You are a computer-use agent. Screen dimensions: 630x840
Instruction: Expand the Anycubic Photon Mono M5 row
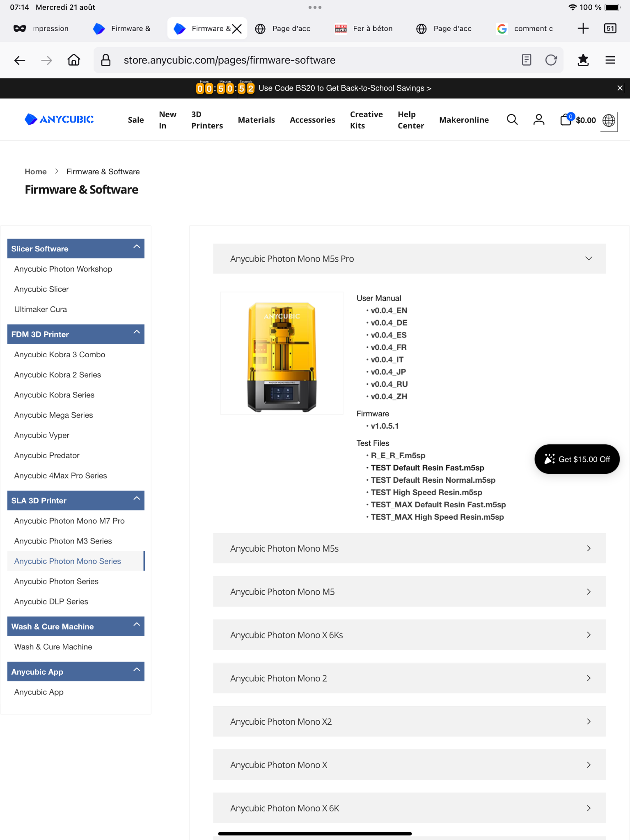pyautogui.click(x=409, y=592)
